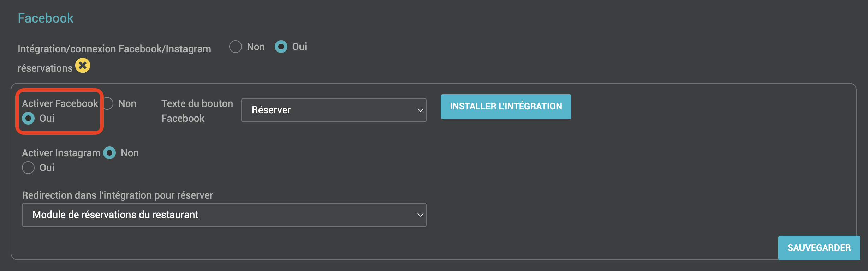Screen dimensions: 868x271
Task: Select Non for Intégration/connexion Facebook/Instagram
Action: click(x=236, y=47)
